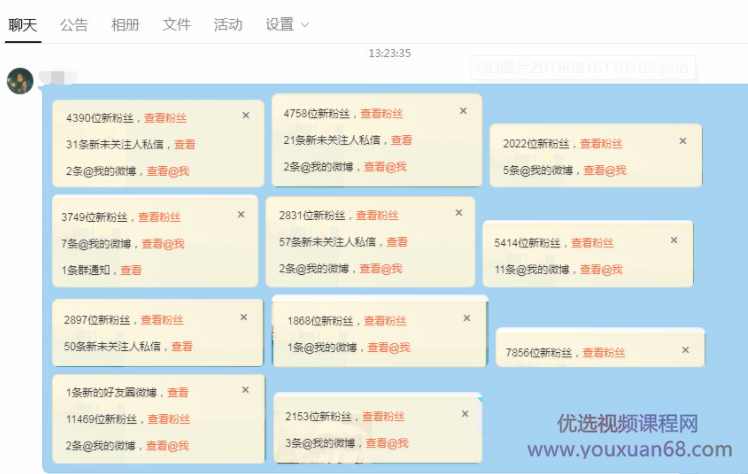Close the 11469位新粉丝 notification card
The width and height of the screenshot is (748, 474).
[245, 390]
